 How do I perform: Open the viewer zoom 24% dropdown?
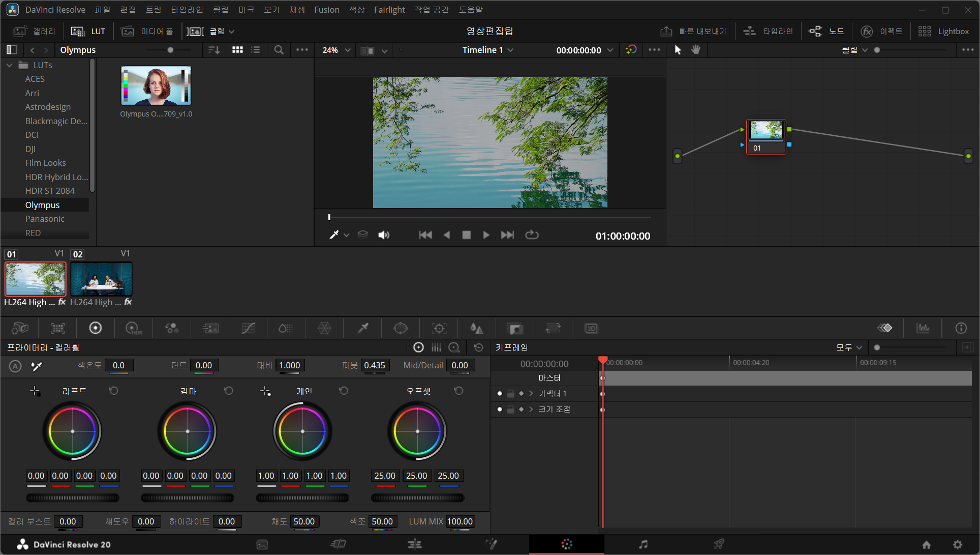(336, 50)
